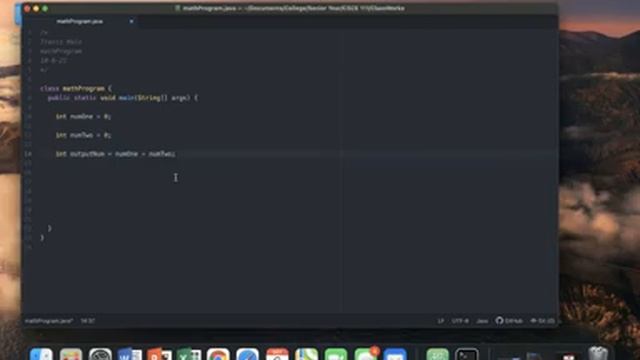Open FaceTime from the dock
This screenshot has width=640, height=360.
336,354
